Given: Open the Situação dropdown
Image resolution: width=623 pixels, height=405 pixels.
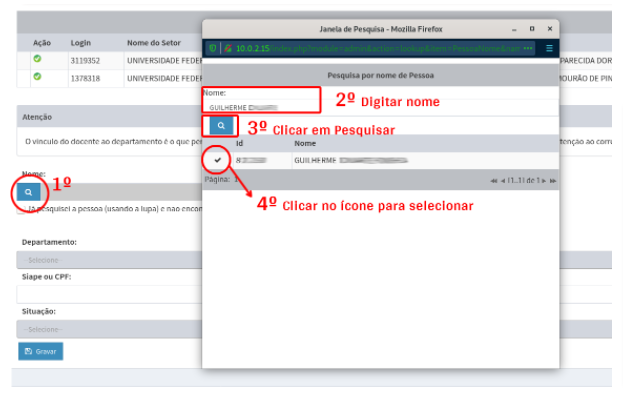Looking at the screenshot, I should (x=110, y=329).
